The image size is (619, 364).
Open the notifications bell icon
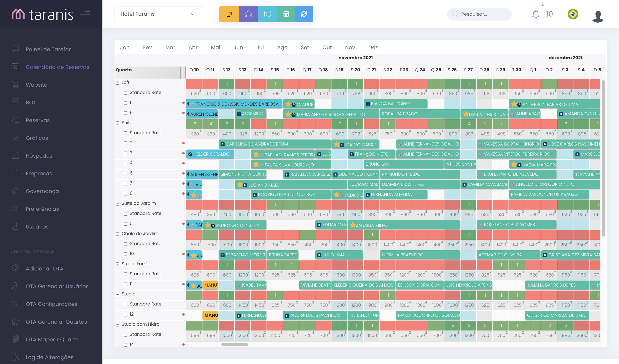tap(535, 14)
